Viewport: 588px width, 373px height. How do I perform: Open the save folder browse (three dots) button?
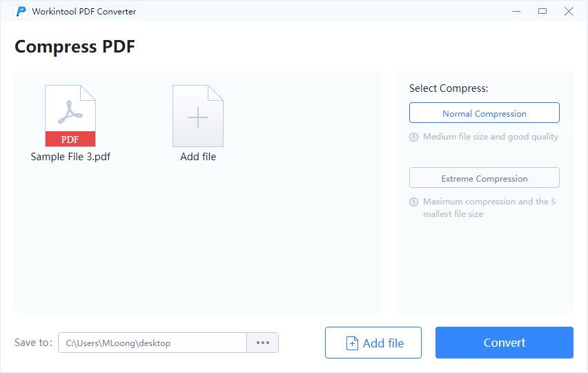(x=262, y=343)
